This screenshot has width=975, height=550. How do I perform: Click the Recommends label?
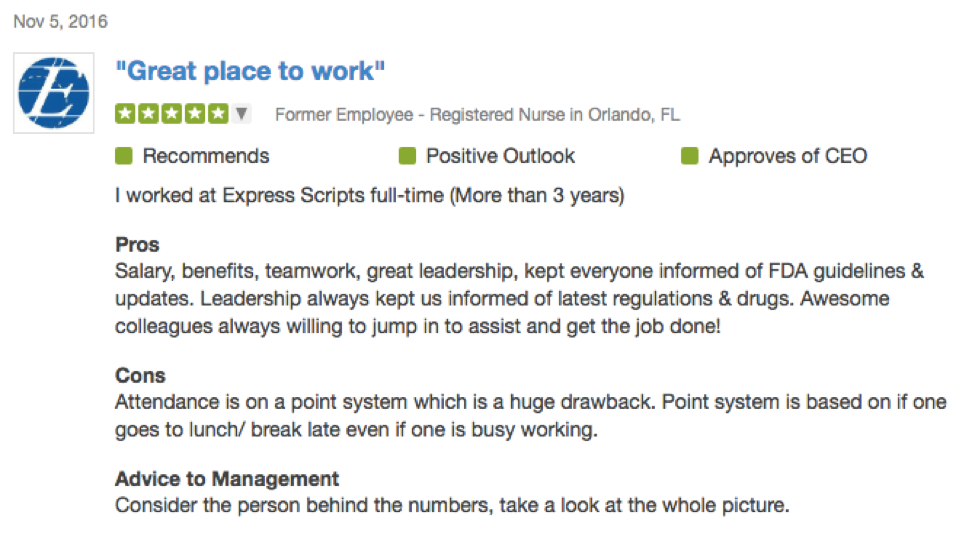tap(206, 156)
